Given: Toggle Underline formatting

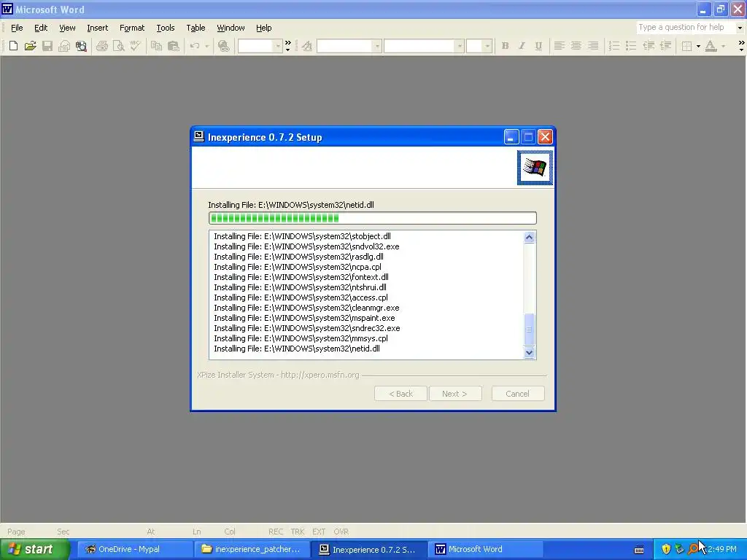Looking at the screenshot, I should 538,46.
